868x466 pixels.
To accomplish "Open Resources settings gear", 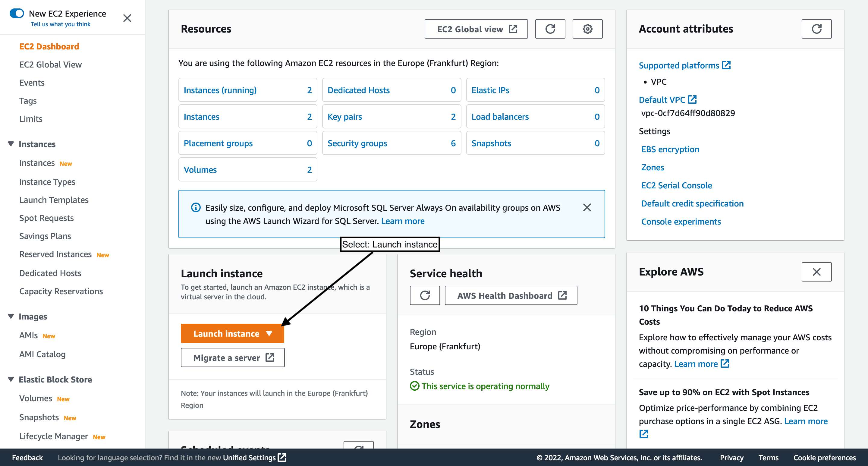I will [587, 29].
